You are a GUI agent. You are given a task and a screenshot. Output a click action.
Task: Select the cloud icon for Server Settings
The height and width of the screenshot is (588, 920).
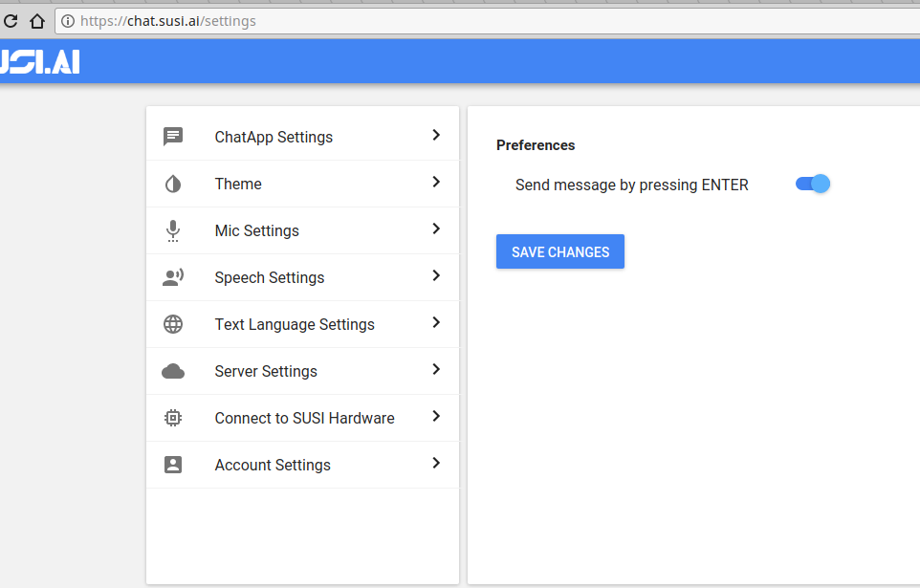[x=173, y=371]
